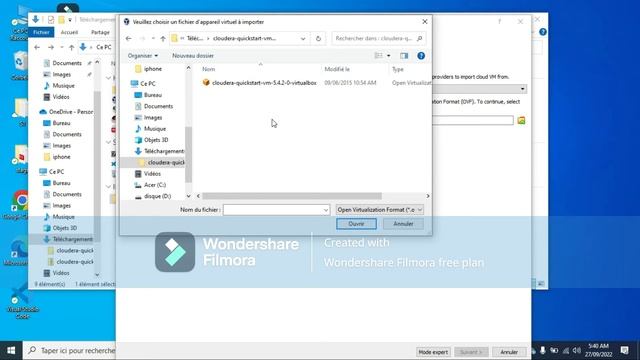Click Mode expert button
Image resolution: width=640 pixels, height=360 pixels.
(x=433, y=352)
